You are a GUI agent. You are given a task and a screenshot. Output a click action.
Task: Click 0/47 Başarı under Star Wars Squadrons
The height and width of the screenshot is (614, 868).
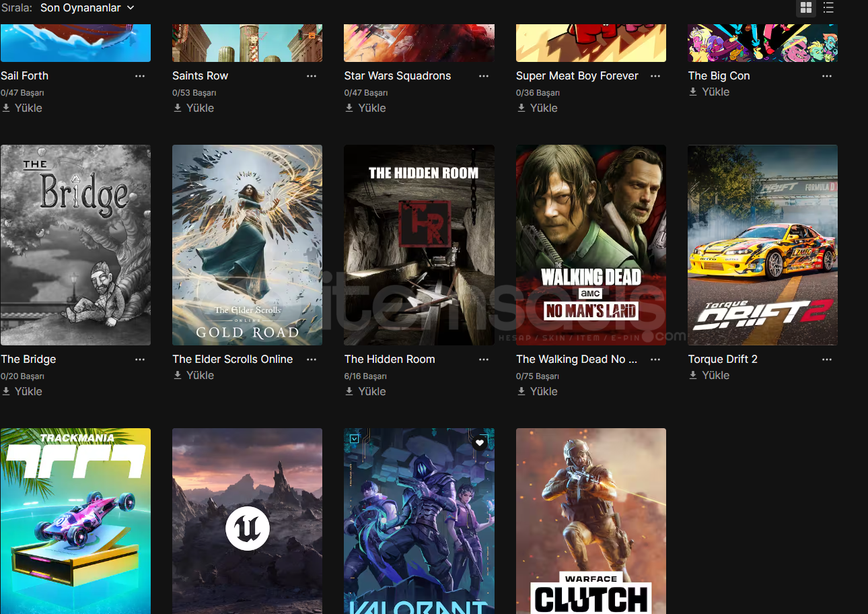pos(365,93)
